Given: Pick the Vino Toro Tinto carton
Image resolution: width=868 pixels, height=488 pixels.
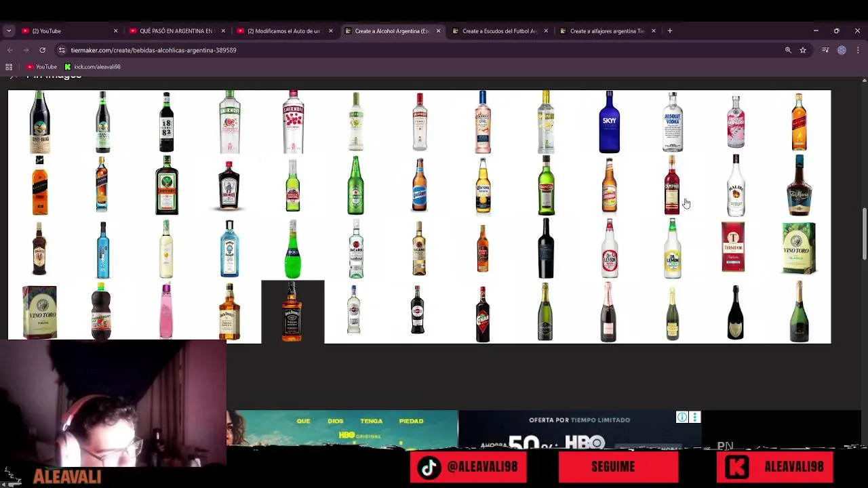Looking at the screenshot, I should pos(40,312).
